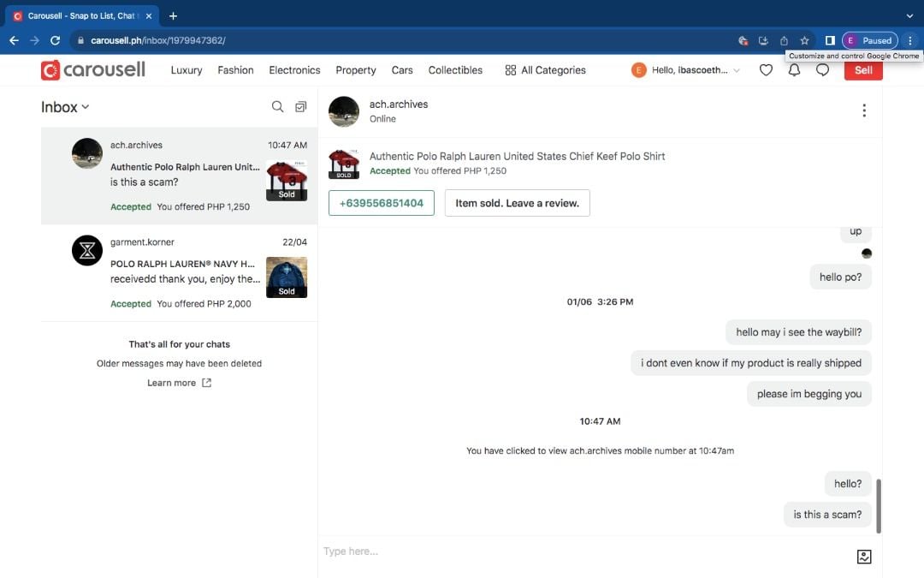
Task: Click the share page icon in address bar
Action: coord(784,41)
